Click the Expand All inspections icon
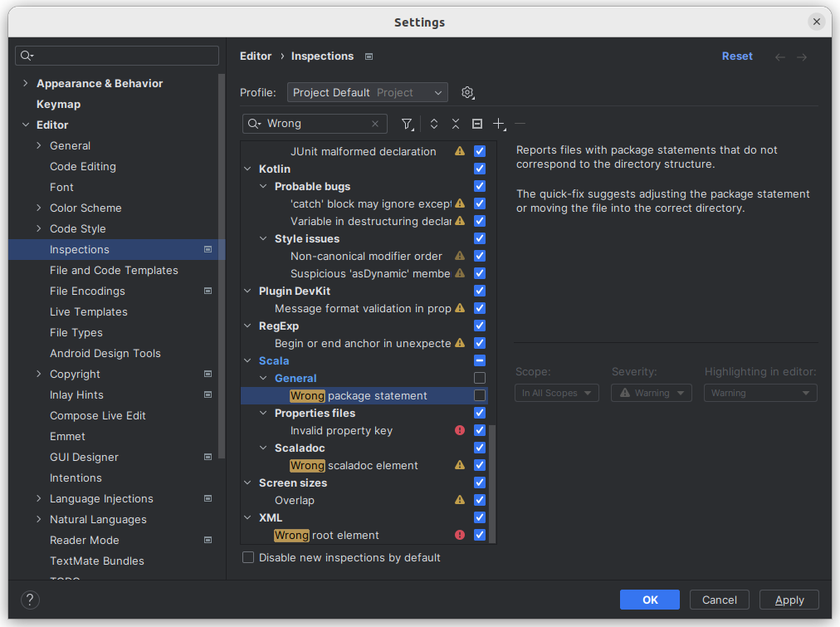Viewport: 840px width, 627px height. tap(433, 124)
